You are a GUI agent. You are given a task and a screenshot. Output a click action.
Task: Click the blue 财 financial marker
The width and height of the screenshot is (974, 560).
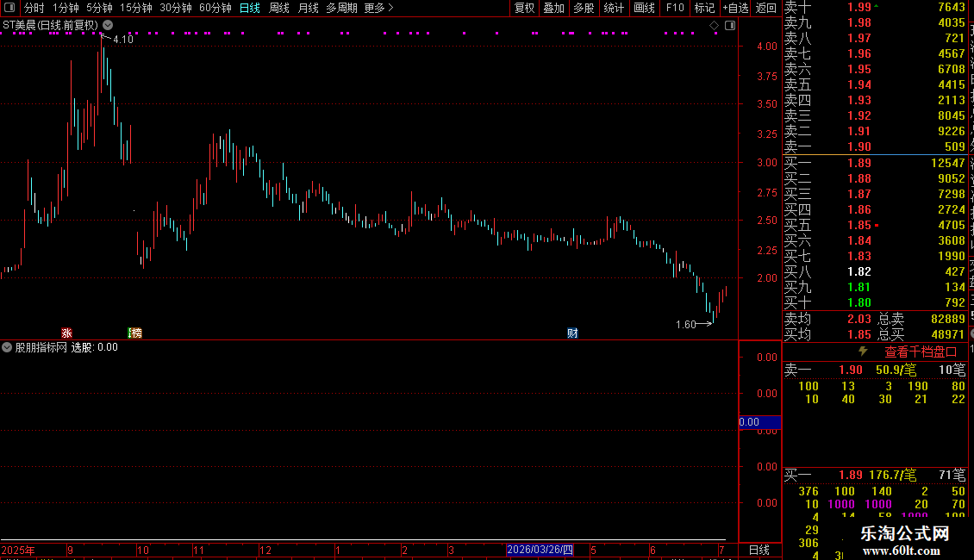572,333
